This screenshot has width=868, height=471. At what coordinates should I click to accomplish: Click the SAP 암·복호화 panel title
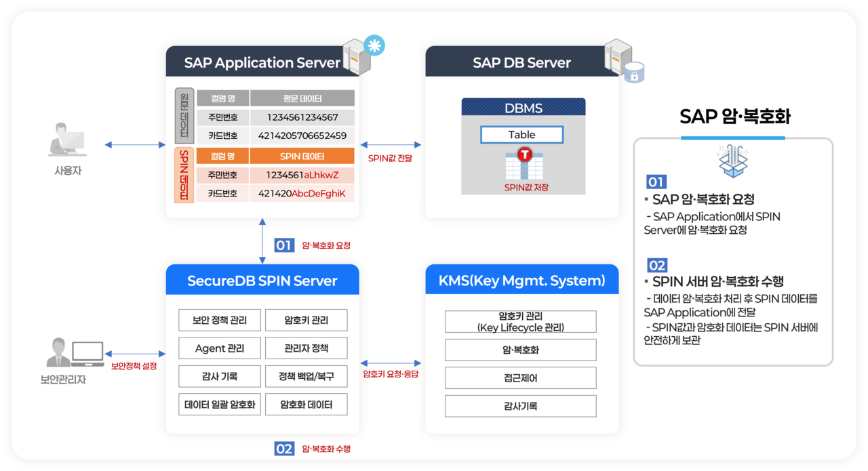coord(734,117)
